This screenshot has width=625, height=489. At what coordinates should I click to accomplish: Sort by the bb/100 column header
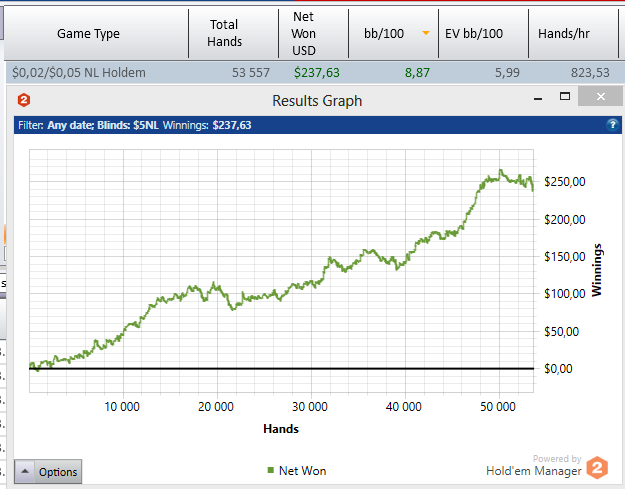click(393, 33)
